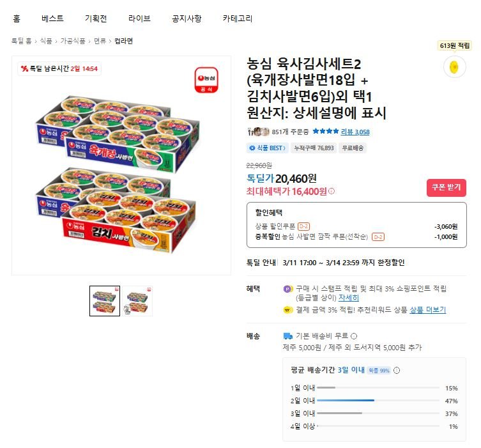Viewport: 481px width, 448px height.
Task: Click the info icon next to 기본 배송비 무료
Action: [354, 336]
